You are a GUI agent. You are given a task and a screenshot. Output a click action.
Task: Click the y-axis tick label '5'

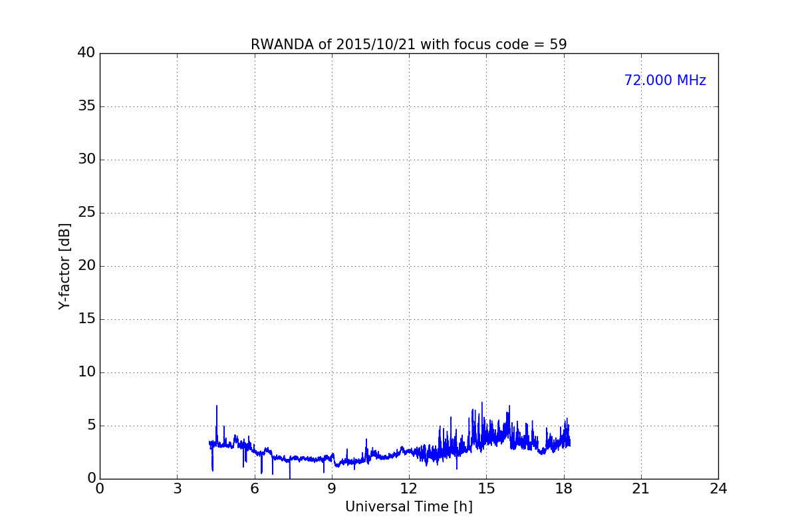(x=90, y=426)
